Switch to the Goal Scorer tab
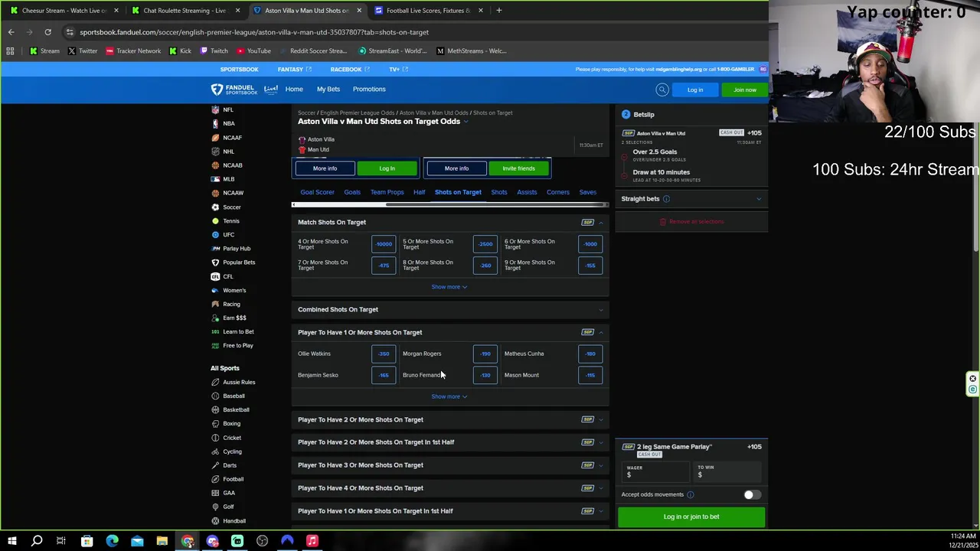This screenshot has width=980, height=551. pyautogui.click(x=317, y=192)
